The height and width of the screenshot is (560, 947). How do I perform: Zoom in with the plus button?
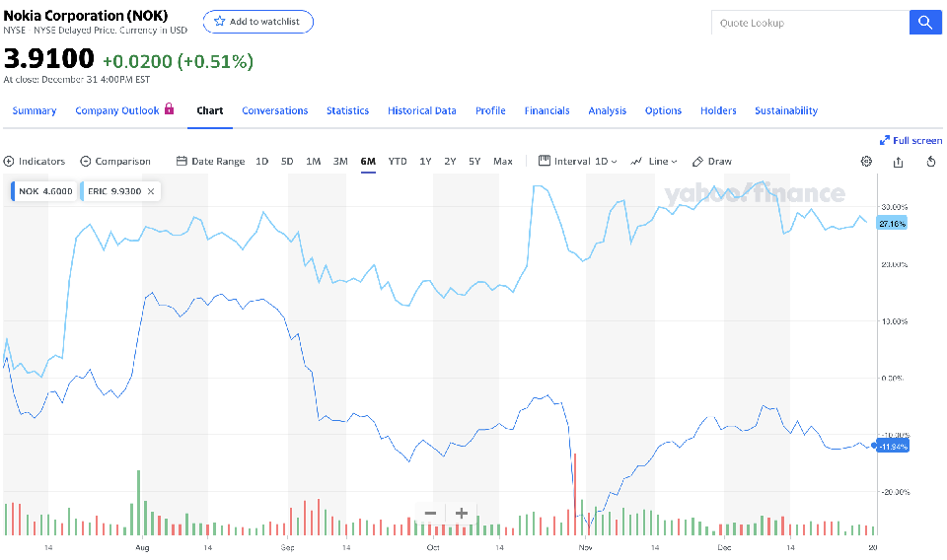(x=461, y=513)
